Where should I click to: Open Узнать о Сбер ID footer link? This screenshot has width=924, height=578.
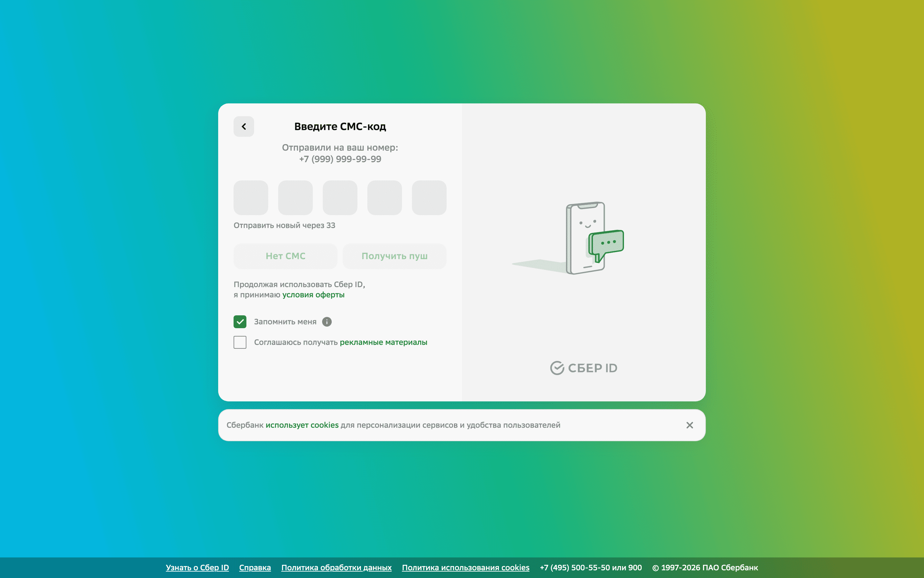[197, 568]
